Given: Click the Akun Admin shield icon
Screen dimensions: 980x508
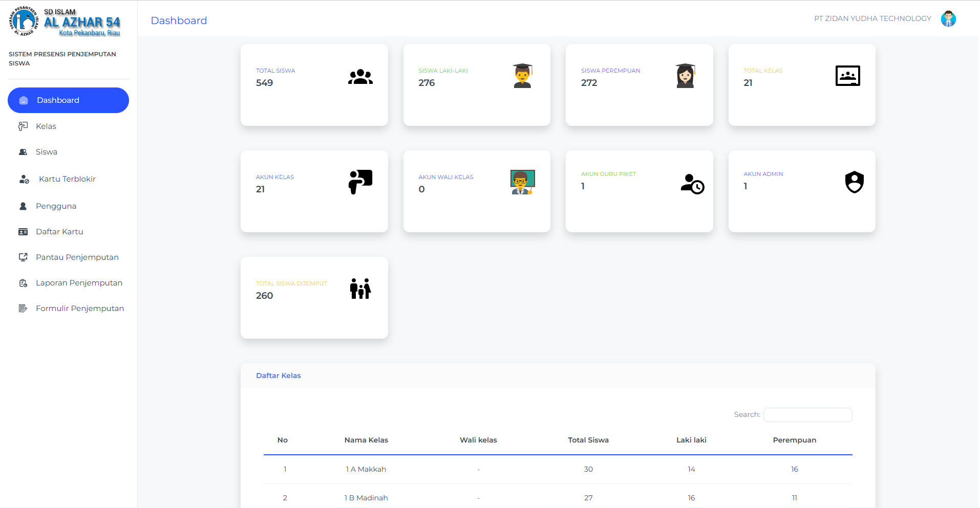Looking at the screenshot, I should tap(855, 182).
